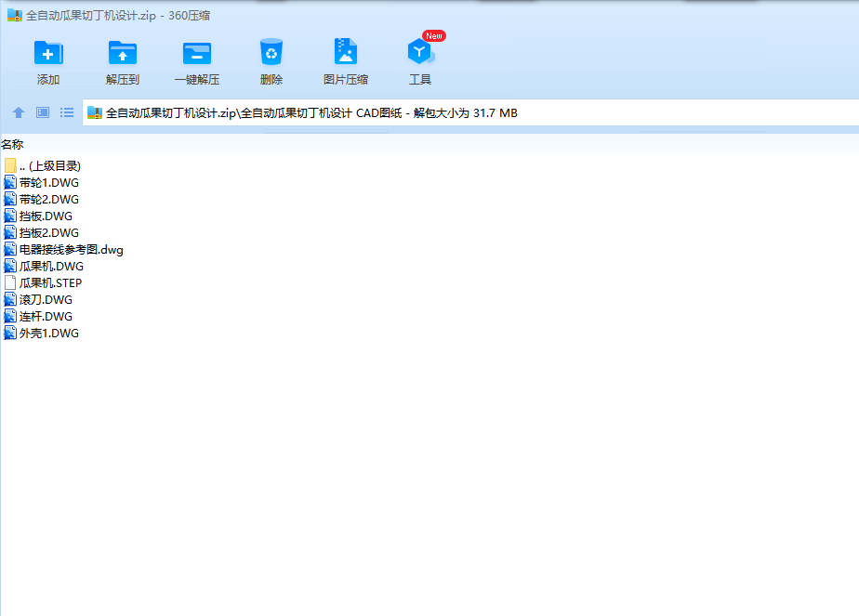This screenshot has width=859, height=616.
Task: Select file 挡板2.DWG
Action: (42, 232)
